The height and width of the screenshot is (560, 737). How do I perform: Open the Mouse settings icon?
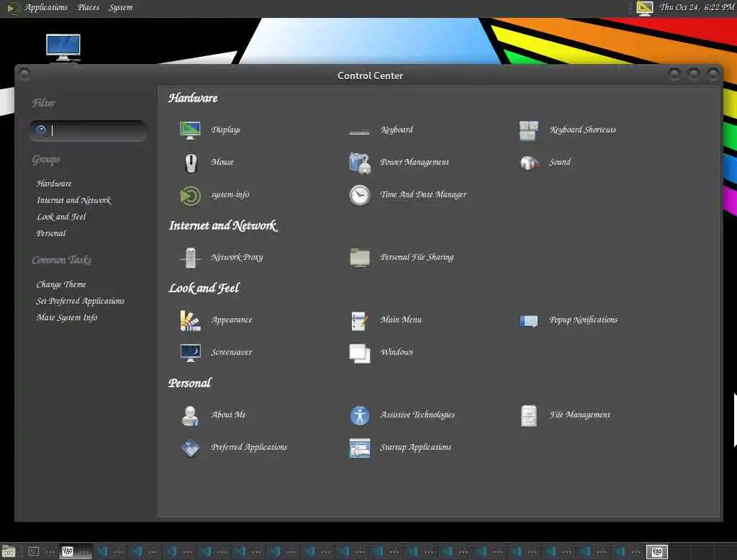(191, 163)
